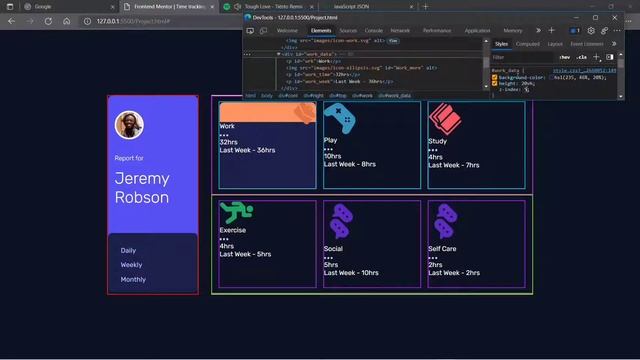The width and height of the screenshot is (640, 360).
Task: Switch to the Computed pane tab
Action: point(527,44)
